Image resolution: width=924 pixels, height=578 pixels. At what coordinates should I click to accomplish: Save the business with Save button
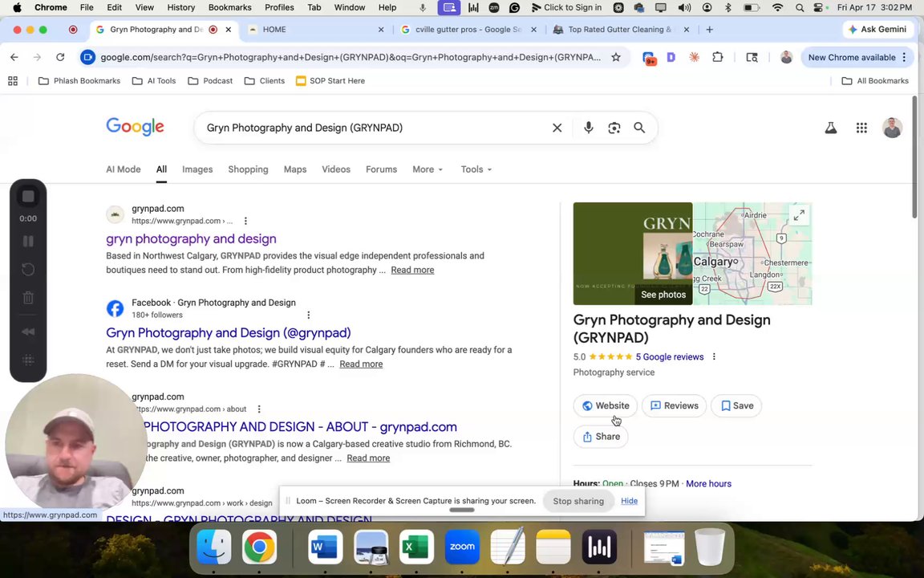point(736,405)
